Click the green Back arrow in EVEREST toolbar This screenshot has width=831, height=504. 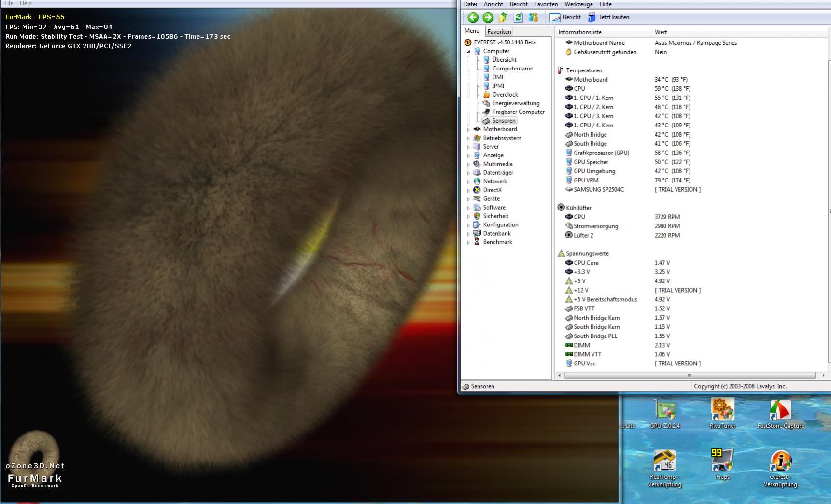(473, 17)
